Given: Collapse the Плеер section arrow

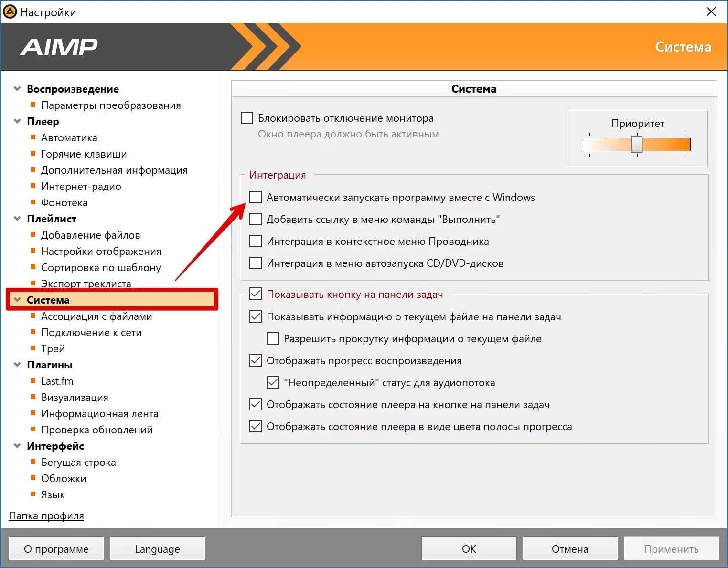Looking at the screenshot, I should pyautogui.click(x=17, y=121).
